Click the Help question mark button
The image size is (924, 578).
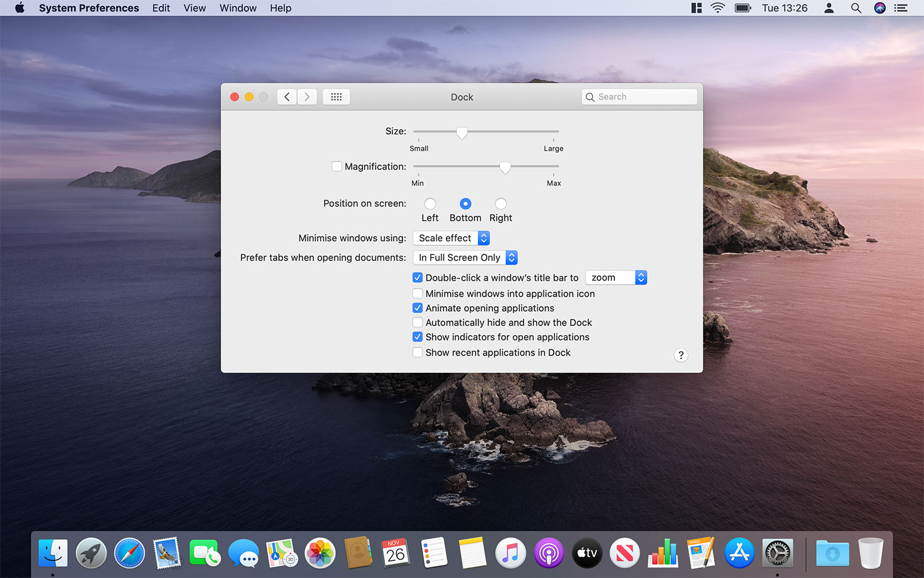click(681, 355)
